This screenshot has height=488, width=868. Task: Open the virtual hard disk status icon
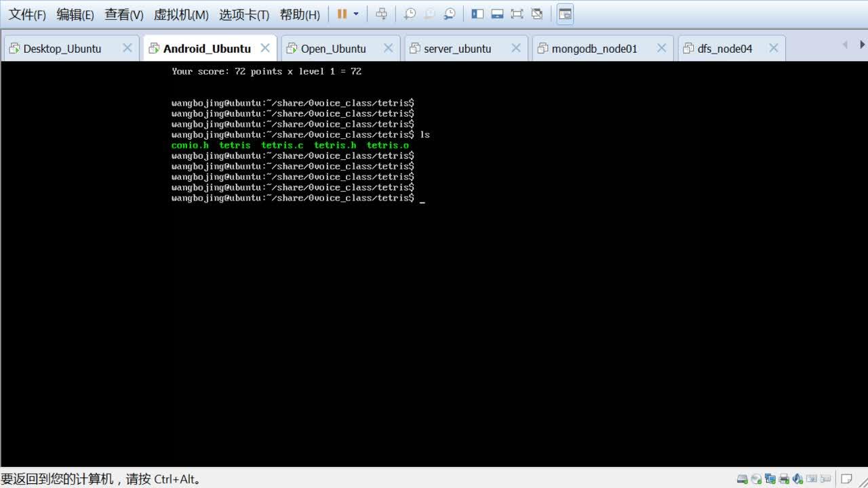point(742,479)
